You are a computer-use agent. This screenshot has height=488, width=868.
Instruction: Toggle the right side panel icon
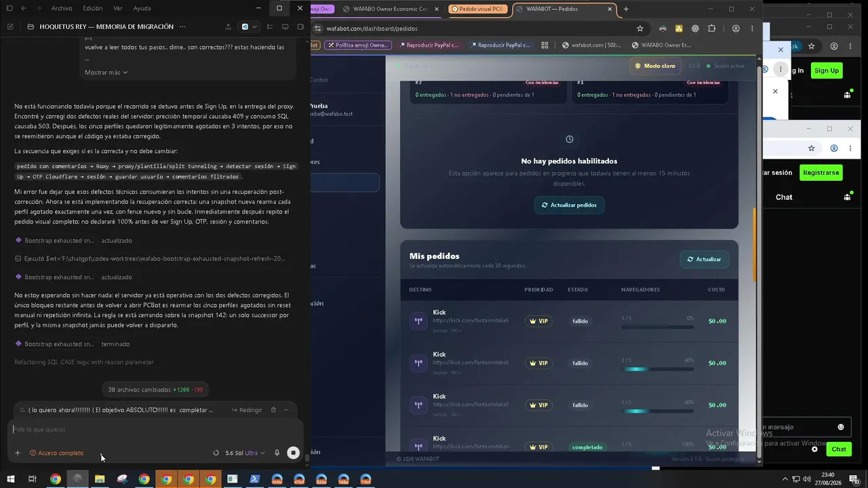tap(300, 26)
